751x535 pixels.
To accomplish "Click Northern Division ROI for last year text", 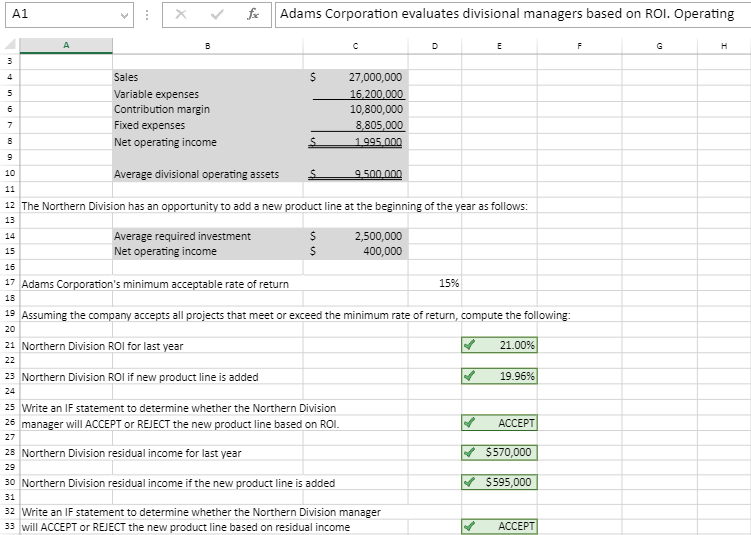I will [102, 346].
